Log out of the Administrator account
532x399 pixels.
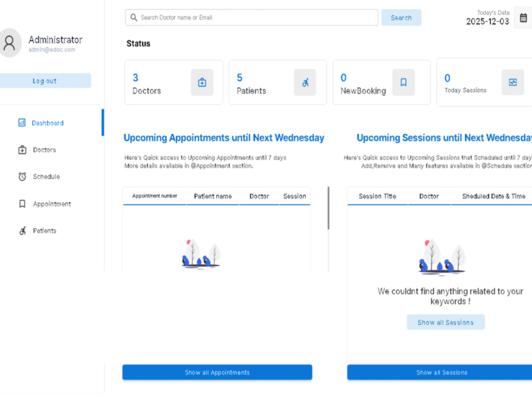click(45, 81)
